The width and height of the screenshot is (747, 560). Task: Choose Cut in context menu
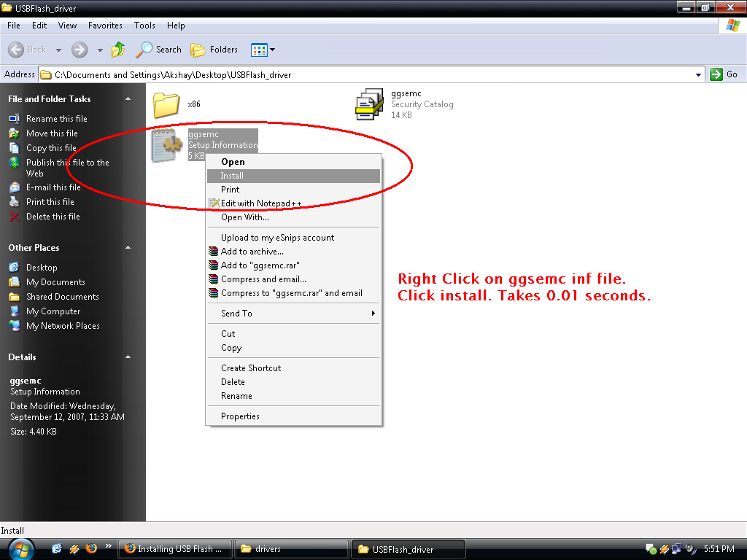click(293, 334)
